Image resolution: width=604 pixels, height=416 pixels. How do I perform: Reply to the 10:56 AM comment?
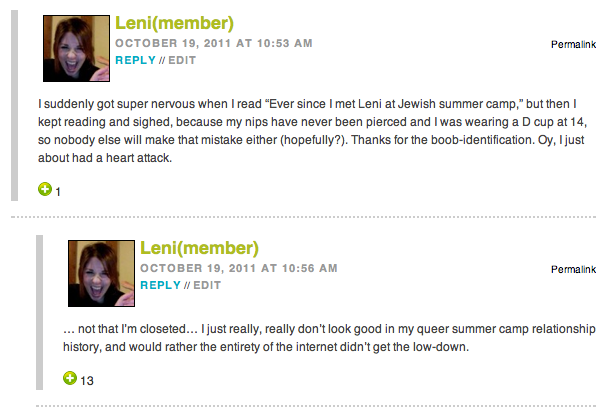click(x=160, y=285)
